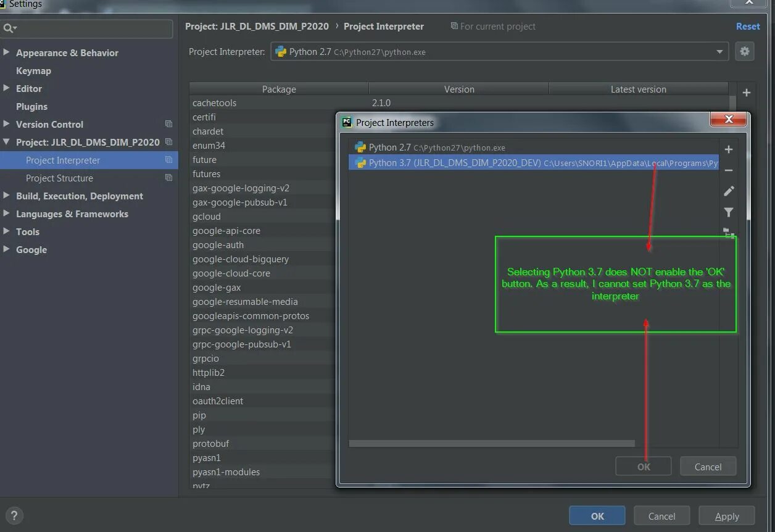The image size is (775, 532).
Task: Click breadcrumb Project: JLR_DL_DMS_DIM_P2020
Action: tap(257, 26)
